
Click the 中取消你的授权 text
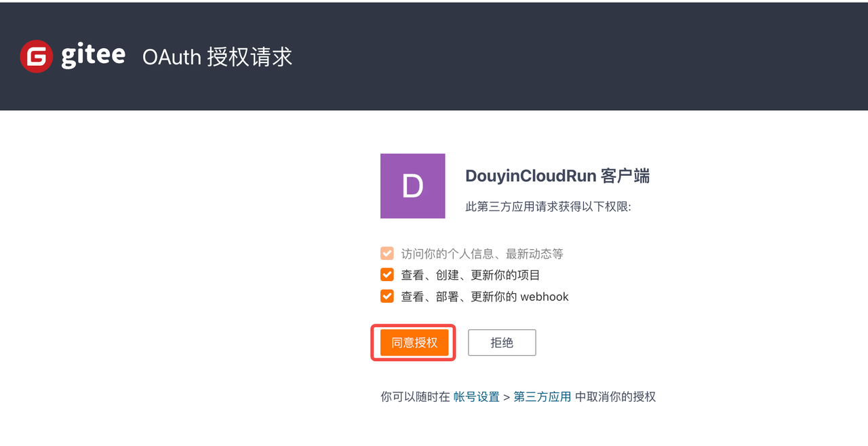coord(616,397)
